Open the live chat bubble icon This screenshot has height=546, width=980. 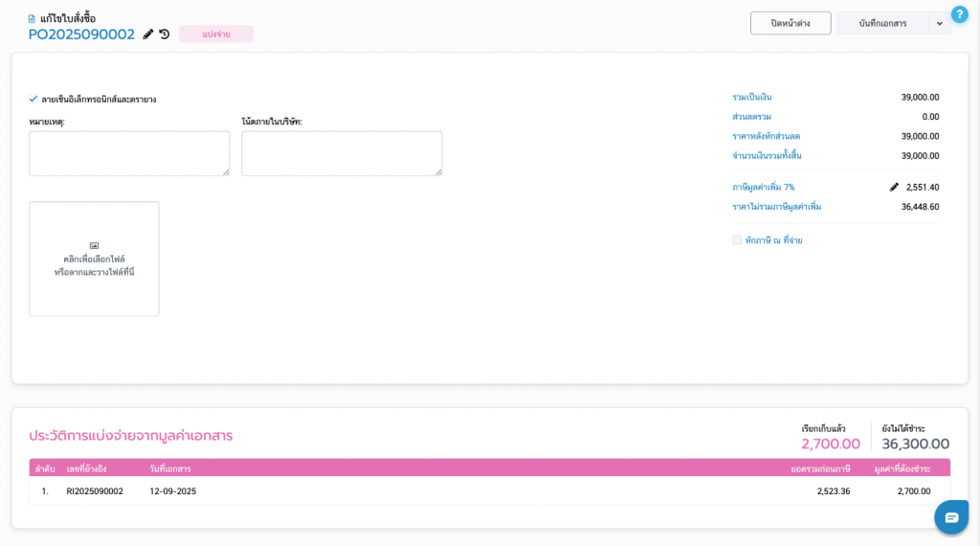pyautogui.click(x=951, y=517)
